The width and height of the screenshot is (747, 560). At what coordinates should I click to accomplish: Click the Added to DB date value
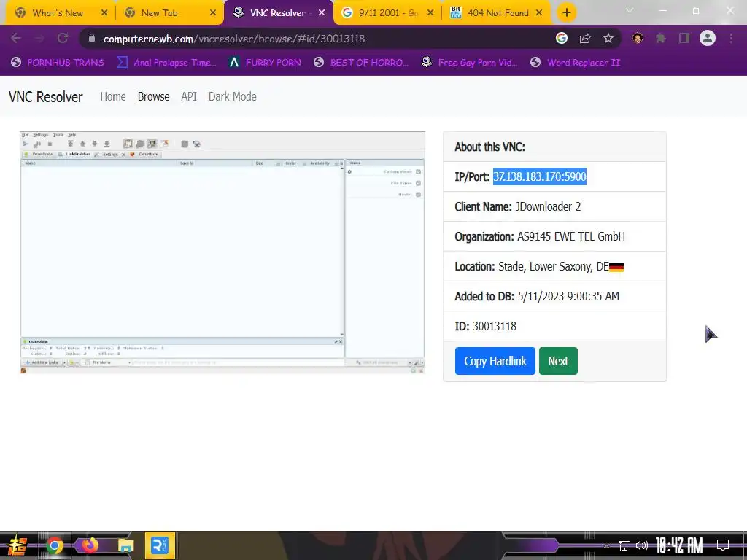coord(568,296)
